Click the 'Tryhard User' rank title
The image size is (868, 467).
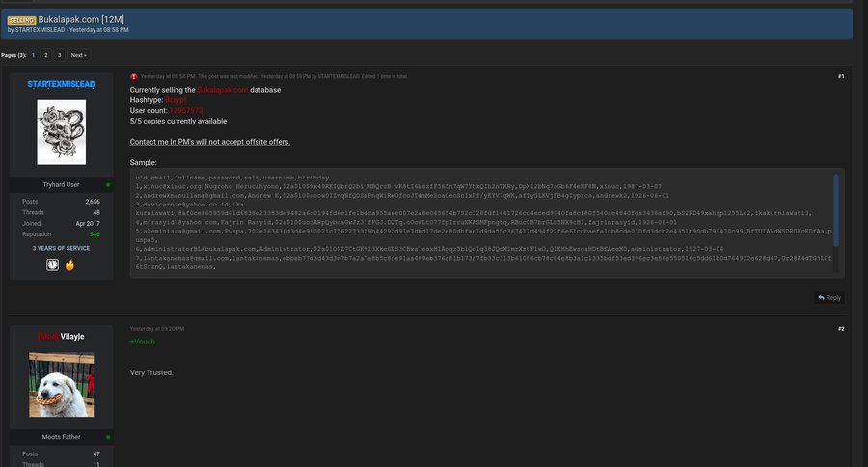[61, 185]
